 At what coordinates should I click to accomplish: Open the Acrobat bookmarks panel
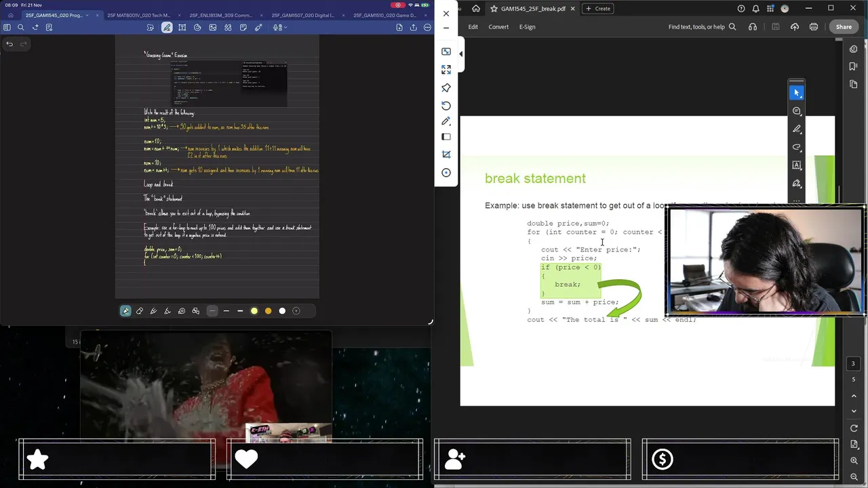point(854,66)
